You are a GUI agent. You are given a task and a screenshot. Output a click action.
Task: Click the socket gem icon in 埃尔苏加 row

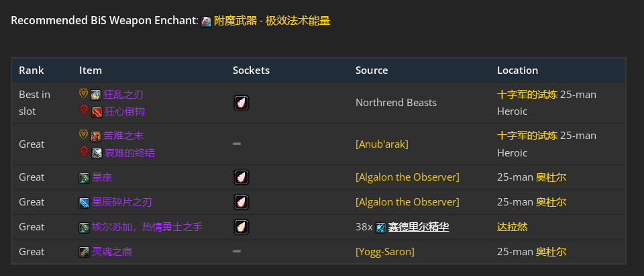[241, 227]
